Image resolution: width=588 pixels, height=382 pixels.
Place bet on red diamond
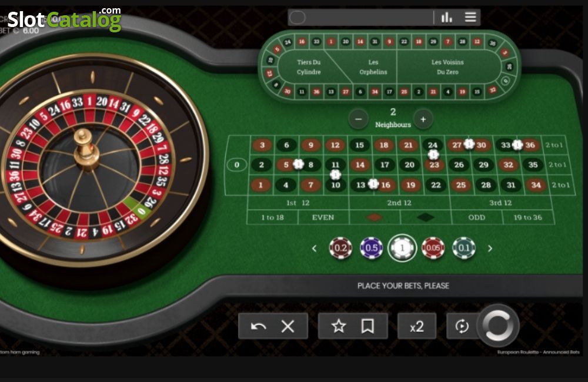374,217
